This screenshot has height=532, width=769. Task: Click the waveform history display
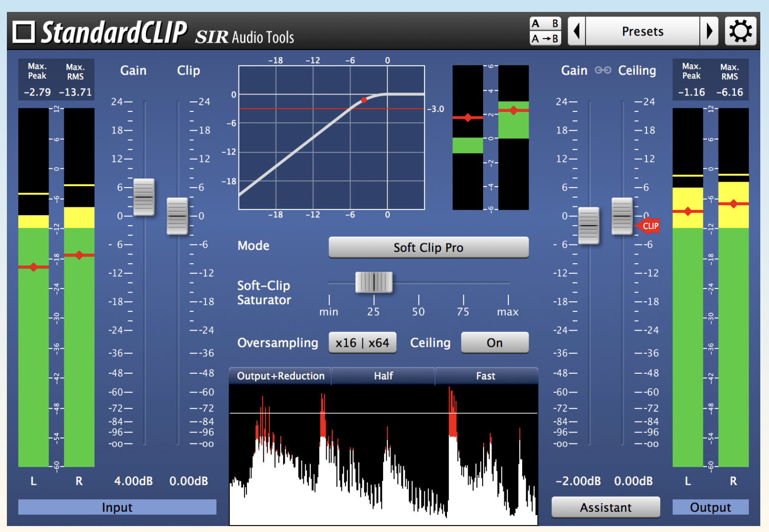pyautogui.click(x=383, y=454)
